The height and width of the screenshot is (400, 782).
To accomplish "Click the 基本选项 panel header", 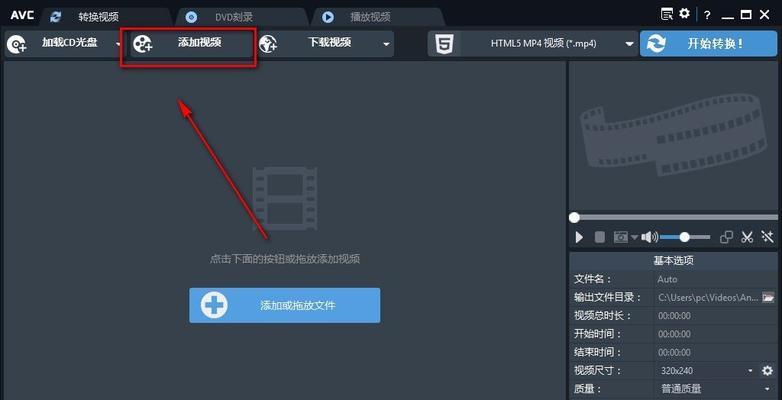I will 673,260.
